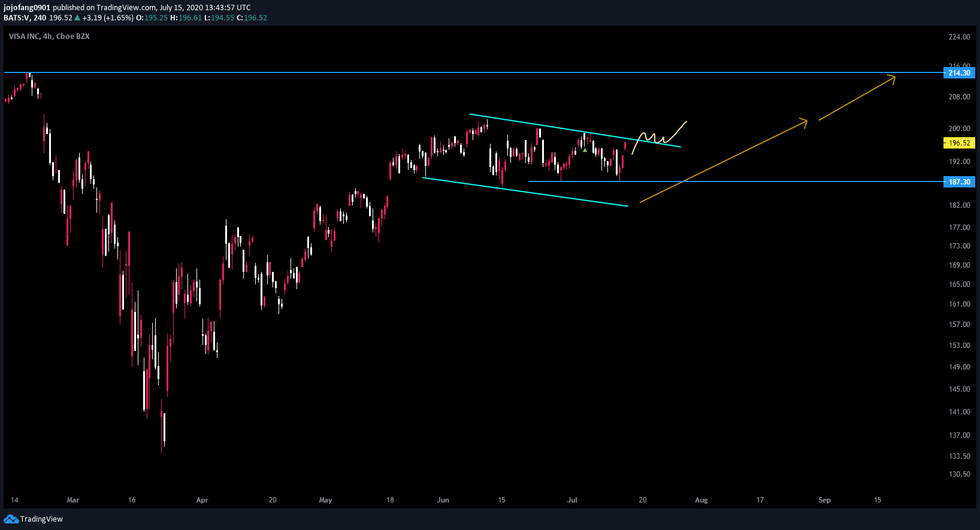Click the Apr date axis label
This screenshot has height=530, width=980.
(202, 500)
